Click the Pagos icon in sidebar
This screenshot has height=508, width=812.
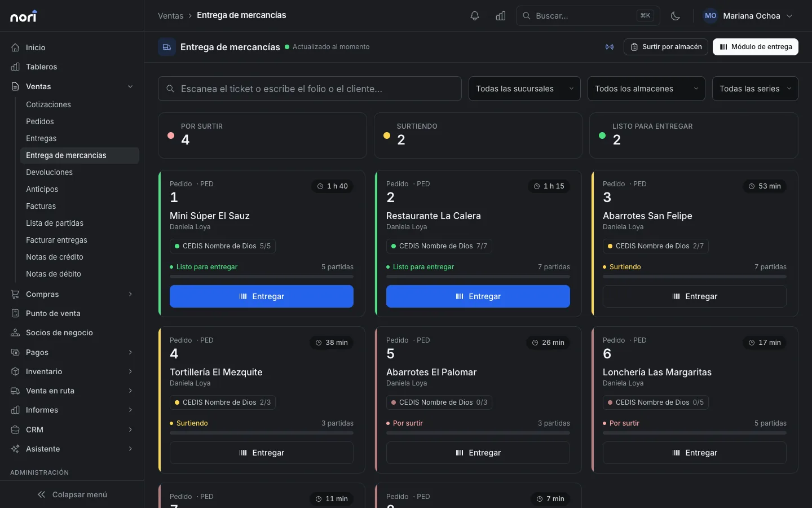[15, 352]
